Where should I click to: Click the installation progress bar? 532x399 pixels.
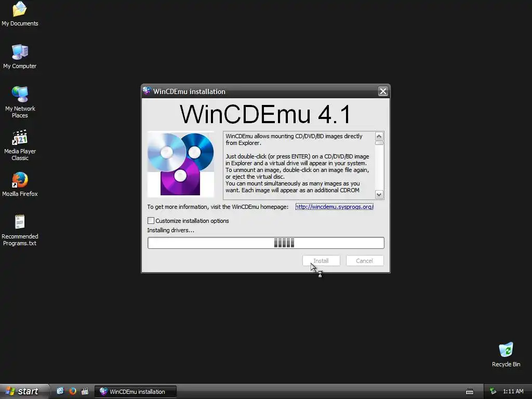[266, 243]
